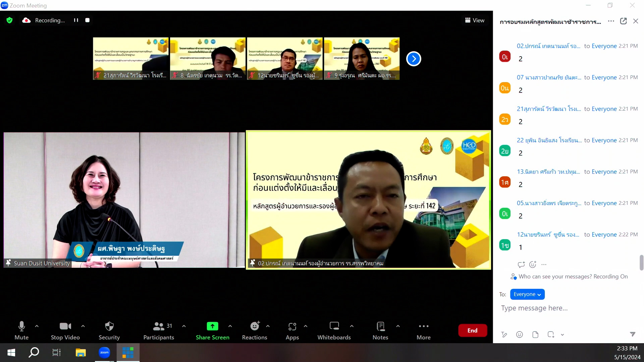This screenshot has width=644, height=362.
Task: Open Zoom Apps
Action: [292, 330]
